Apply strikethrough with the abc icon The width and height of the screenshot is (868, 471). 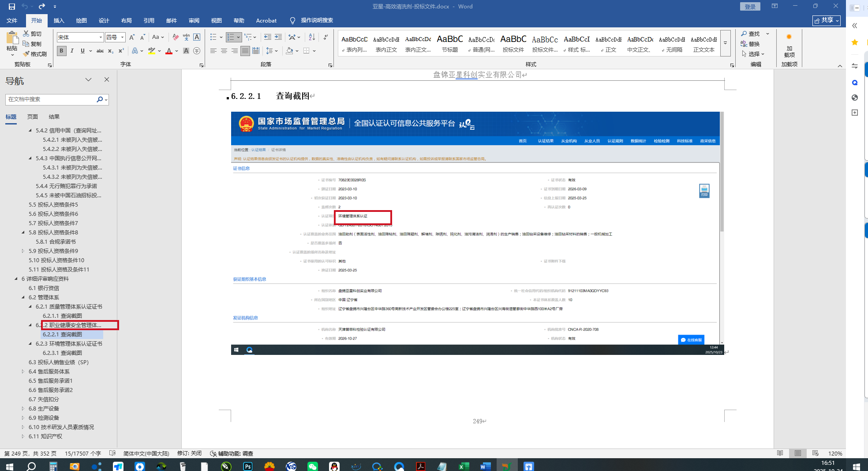tap(100, 51)
